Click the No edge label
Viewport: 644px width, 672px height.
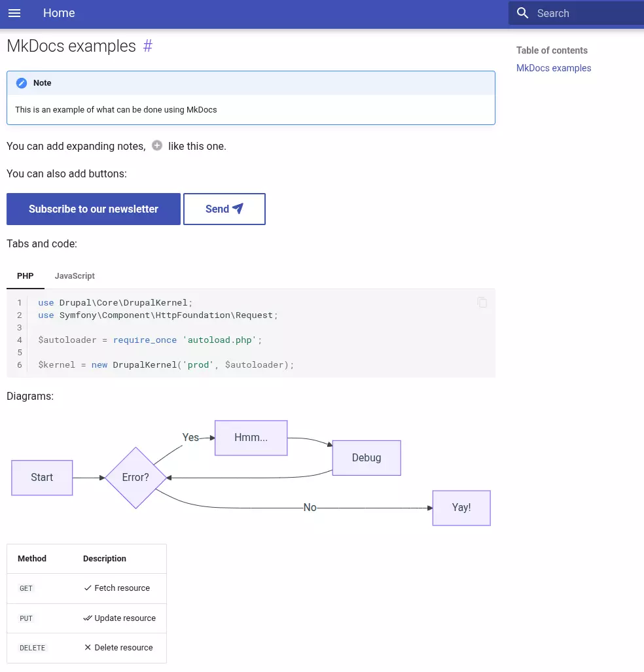click(310, 507)
